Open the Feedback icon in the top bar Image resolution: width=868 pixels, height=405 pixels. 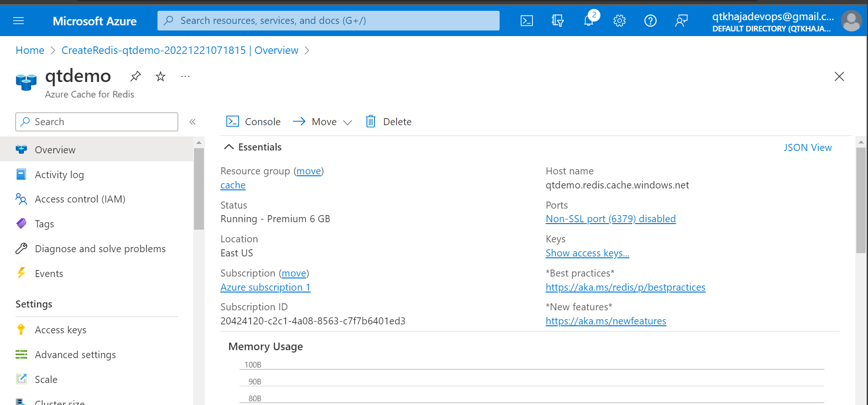[x=681, y=21]
